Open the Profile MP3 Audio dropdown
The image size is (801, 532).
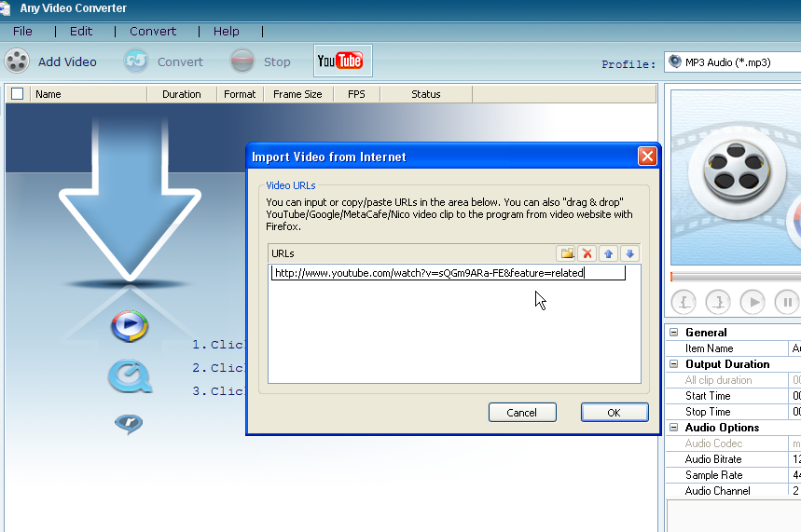733,62
